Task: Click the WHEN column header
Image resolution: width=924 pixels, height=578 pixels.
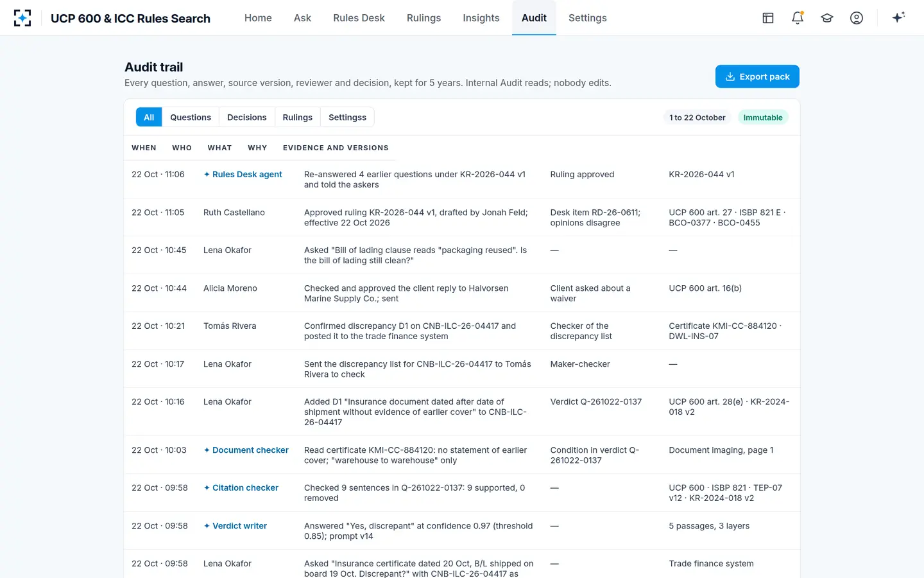Action: coord(144,148)
